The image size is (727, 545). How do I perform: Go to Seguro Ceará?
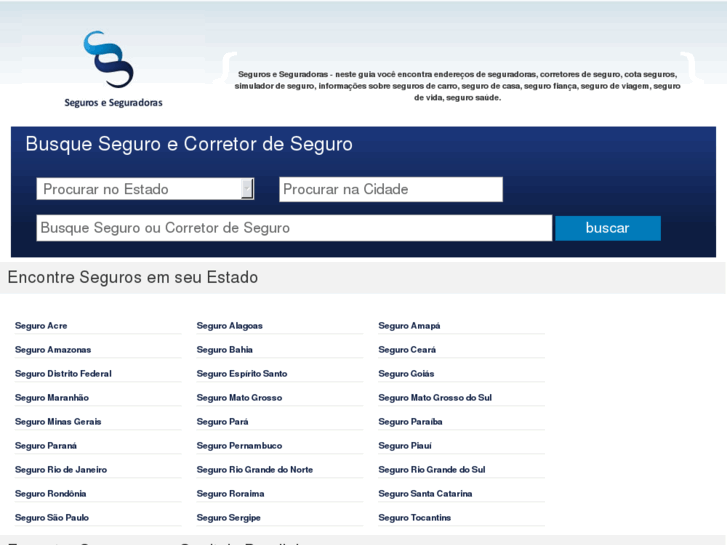pyautogui.click(x=407, y=350)
